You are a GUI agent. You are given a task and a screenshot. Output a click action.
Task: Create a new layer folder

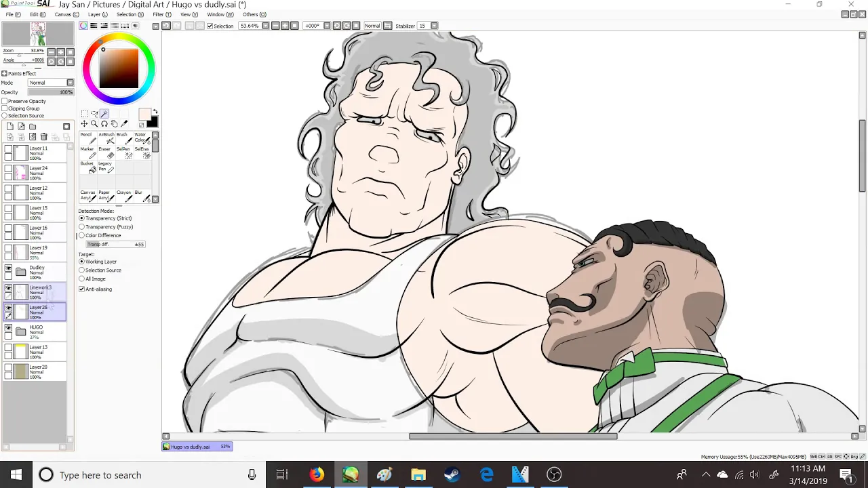click(33, 127)
